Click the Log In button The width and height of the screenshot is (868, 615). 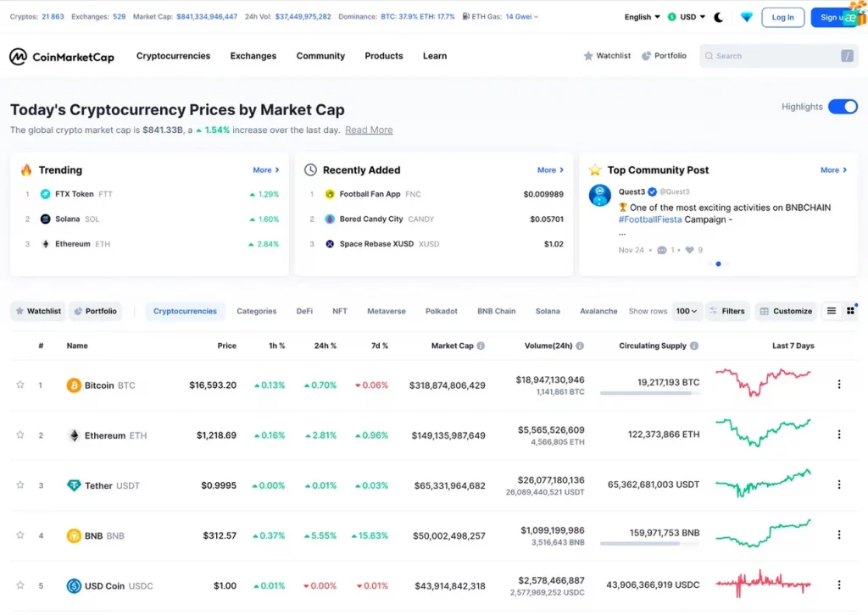pyautogui.click(x=782, y=17)
